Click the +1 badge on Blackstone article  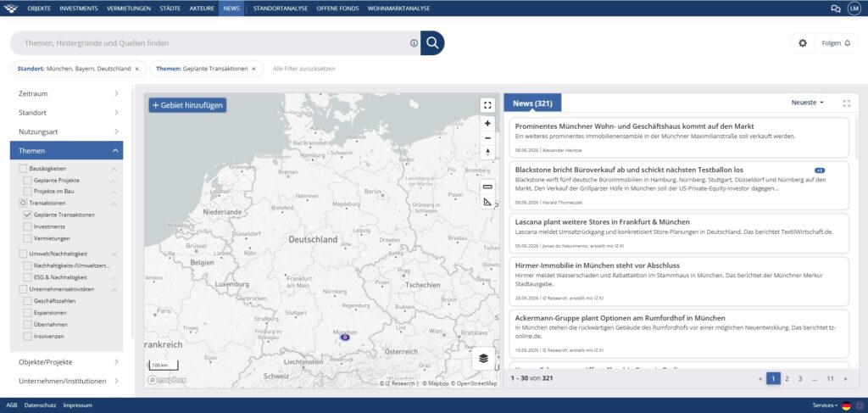click(x=820, y=170)
